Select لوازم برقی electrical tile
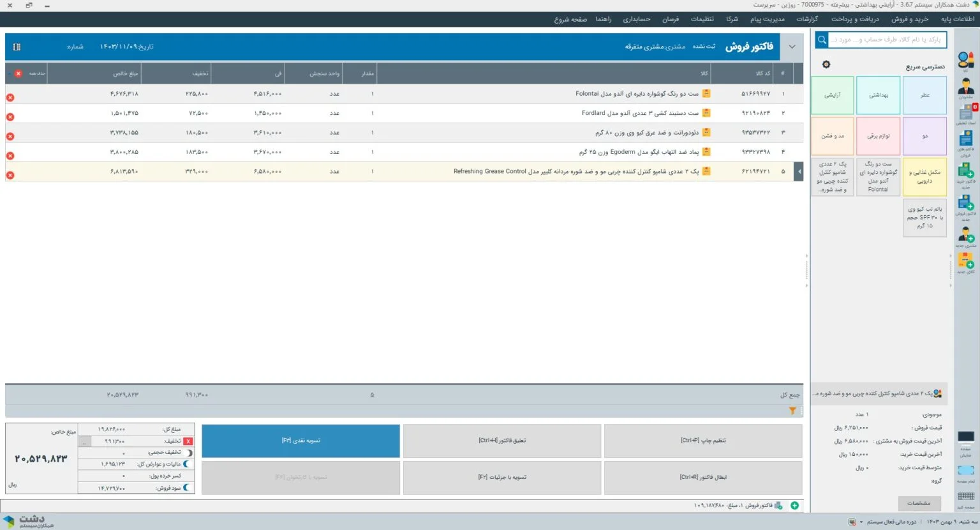Image resolution: width=980 pixels, height=530 pixels. point(879,136)
